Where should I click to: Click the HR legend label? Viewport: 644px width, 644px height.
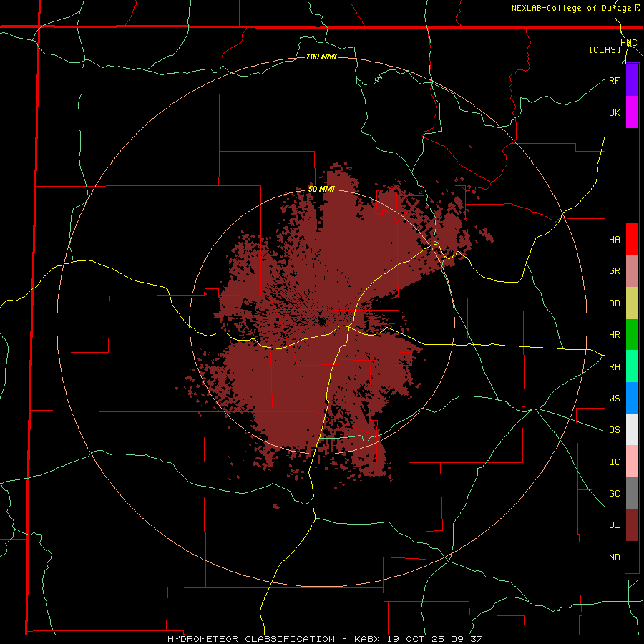[614, 335]
